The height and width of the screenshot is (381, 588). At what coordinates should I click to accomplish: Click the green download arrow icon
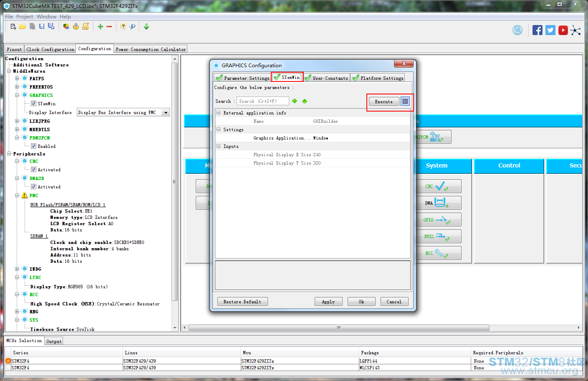pyautogui.click(x=146, y=26)
